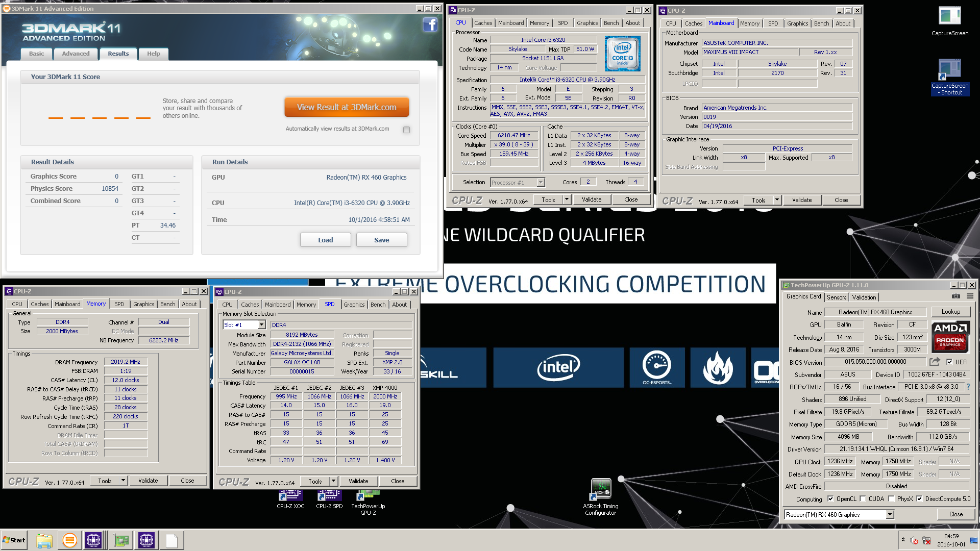Click the Load button in Run Details
The image size is (980, 551).
(325, 240)
